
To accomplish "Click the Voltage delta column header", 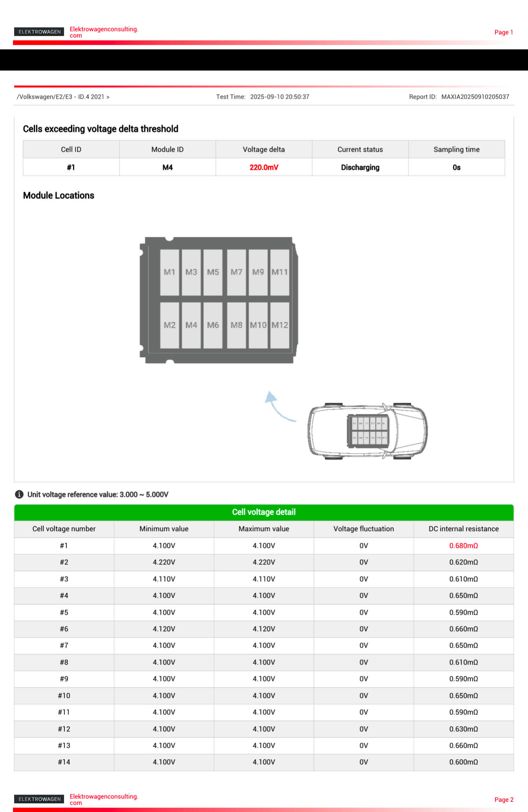I will [x=264, y=149].
